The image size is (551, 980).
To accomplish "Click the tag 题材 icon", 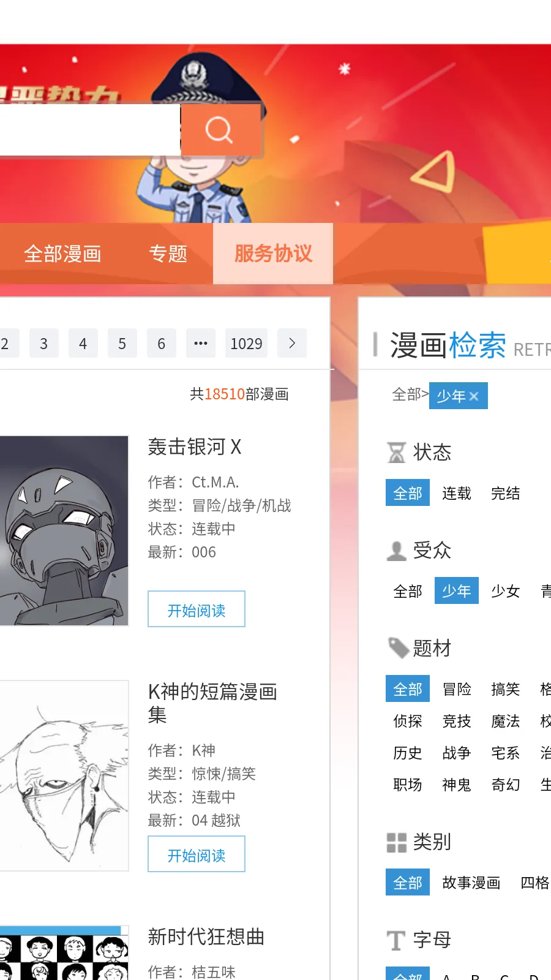I will (x=399, y=648).
